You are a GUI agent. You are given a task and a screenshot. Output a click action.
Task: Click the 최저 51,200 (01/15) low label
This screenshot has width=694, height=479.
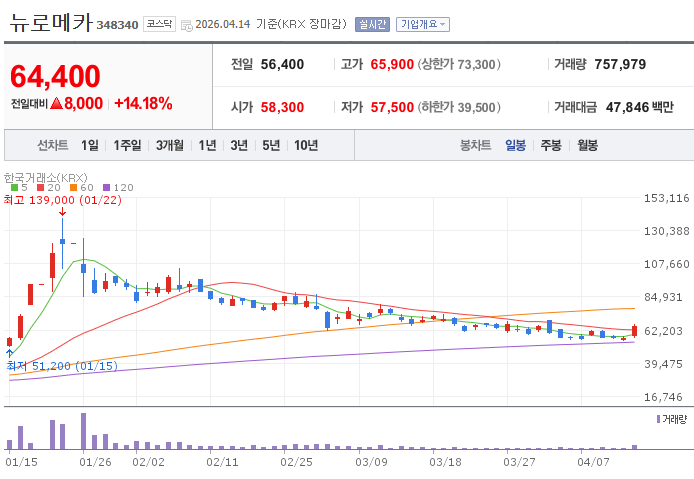point(62,366)
